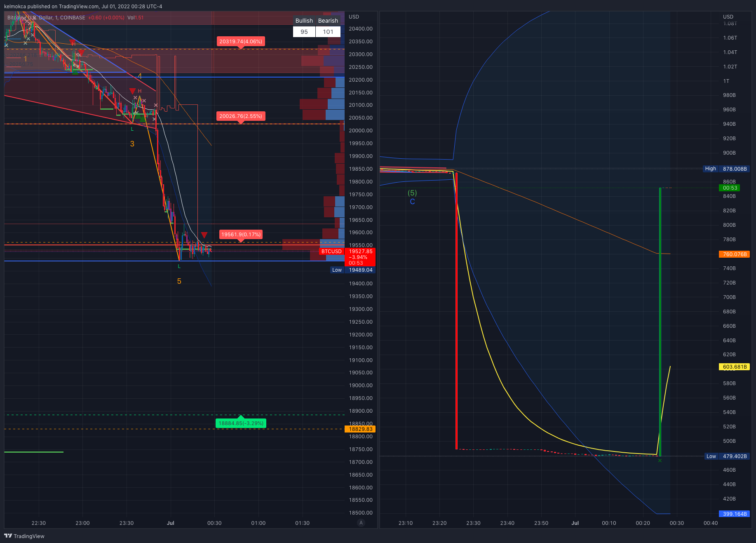Click 23:00 on left chart time axis
Screen dimensions: 756x543
pyautogui.click(x=82, y=523)
